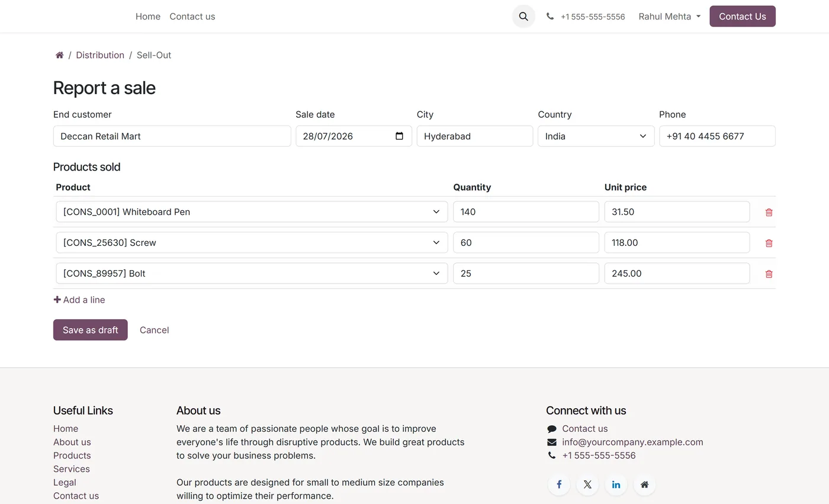Image resolution: width=829 pixels, height=504 pixels.
Task: Click the info@yourcompany.example.com email link
Action: tap(632, 442)
